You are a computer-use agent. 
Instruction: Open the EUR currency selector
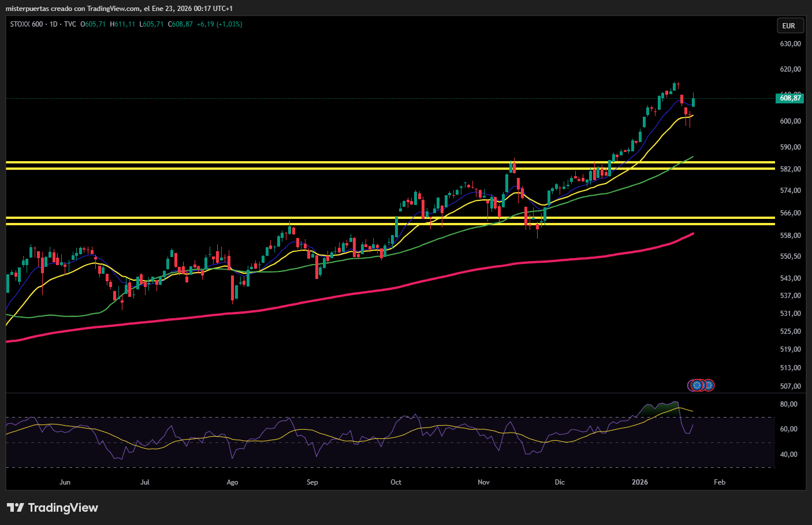click(x=789, y=26)
